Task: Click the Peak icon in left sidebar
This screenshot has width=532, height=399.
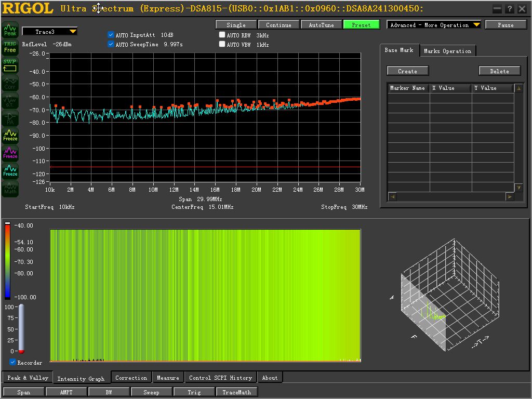Action: 10,30
